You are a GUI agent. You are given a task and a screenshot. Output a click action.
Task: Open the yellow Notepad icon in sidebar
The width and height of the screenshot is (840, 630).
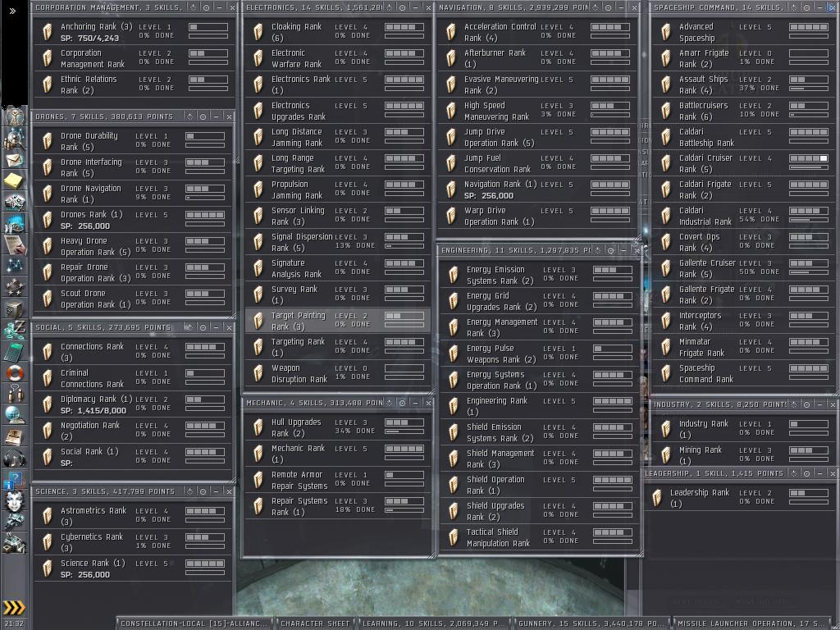[14, 180]
